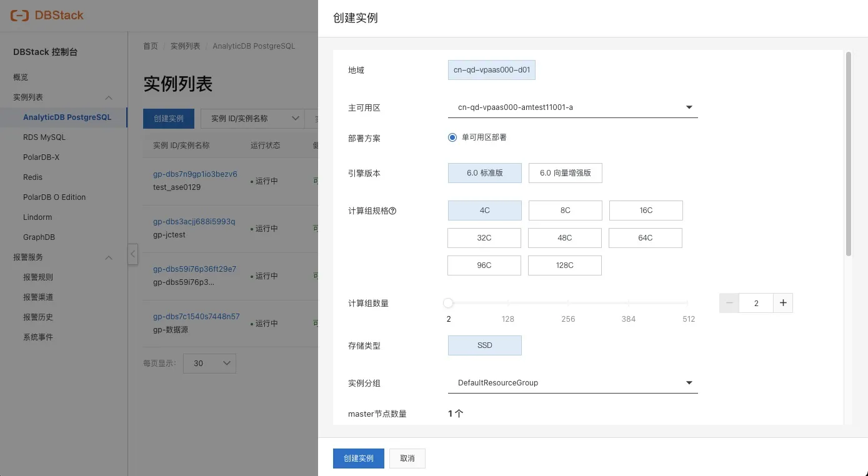Select the 32C compute group spec
The height and width of the screenshot is (476, 868).
[484, 238]
